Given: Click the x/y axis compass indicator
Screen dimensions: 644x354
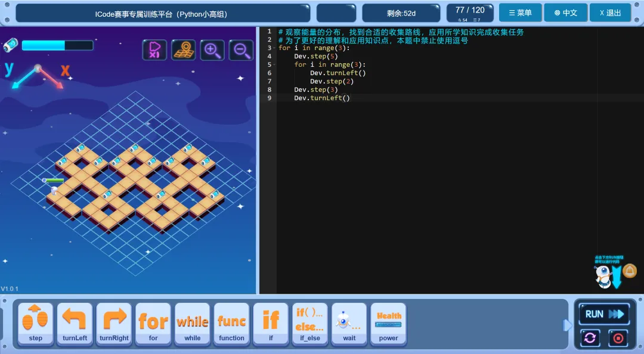Looking at the screenshot, I should pyautogui.click(x=38, y=76).
